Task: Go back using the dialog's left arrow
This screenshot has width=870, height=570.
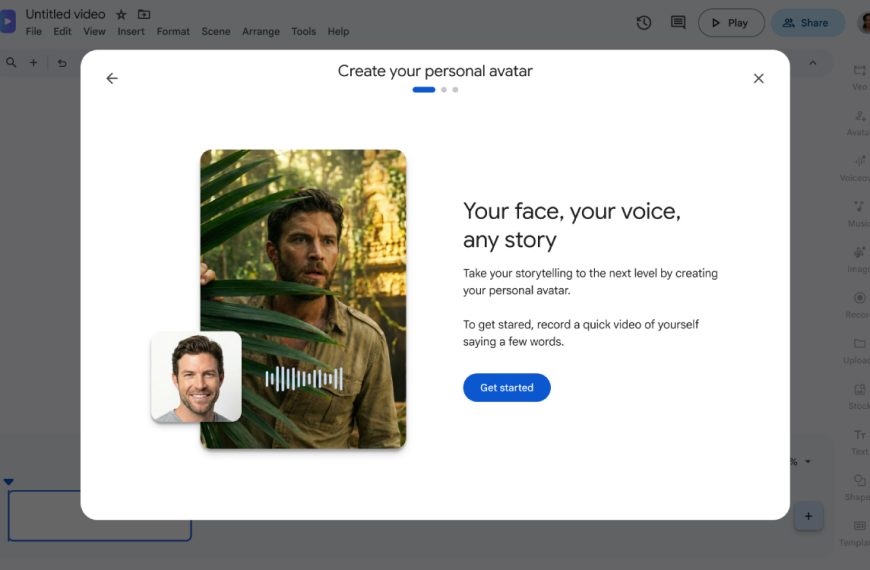Action: click(x=112, y=78)
